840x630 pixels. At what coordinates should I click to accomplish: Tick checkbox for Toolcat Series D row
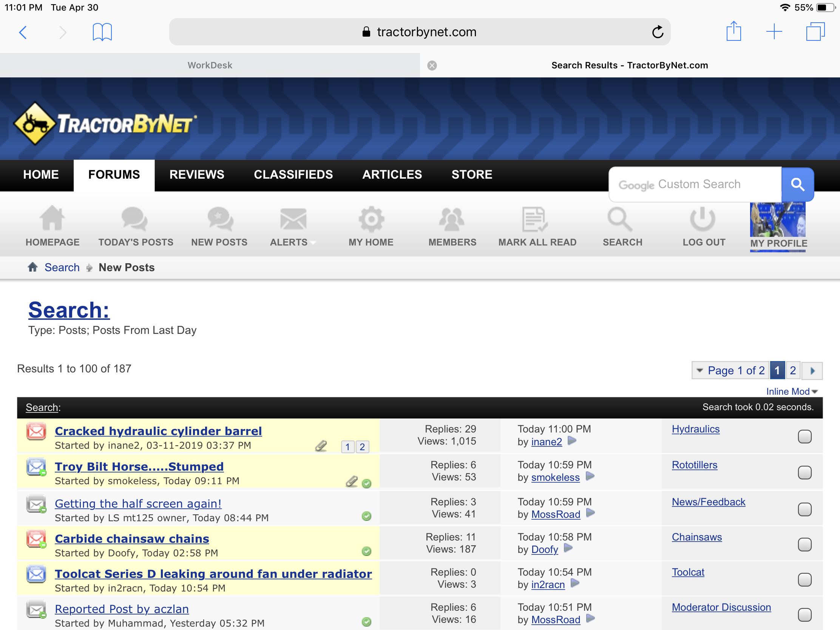point(804,580)
